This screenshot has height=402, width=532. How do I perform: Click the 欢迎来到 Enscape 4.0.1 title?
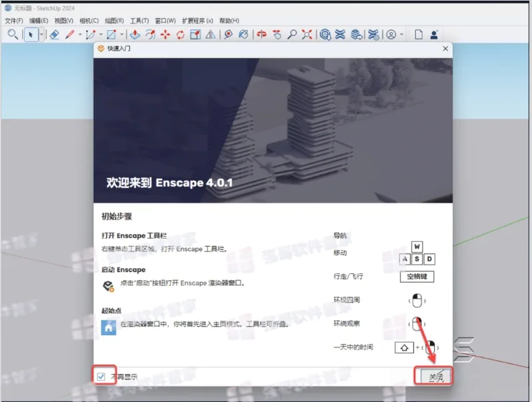(169, 183)
